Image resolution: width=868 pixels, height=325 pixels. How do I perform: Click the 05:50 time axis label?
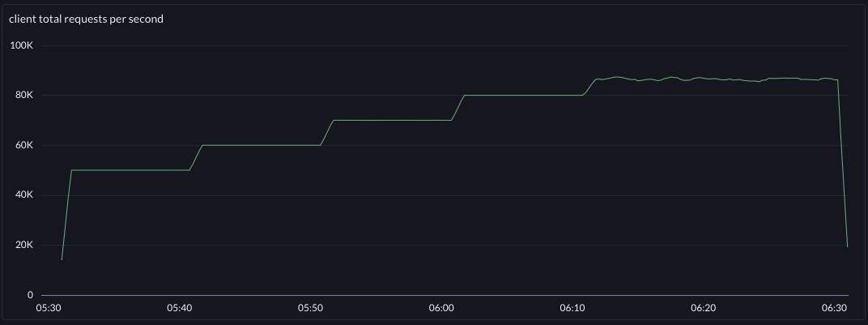pyautogui.click(x=310, y=309)
